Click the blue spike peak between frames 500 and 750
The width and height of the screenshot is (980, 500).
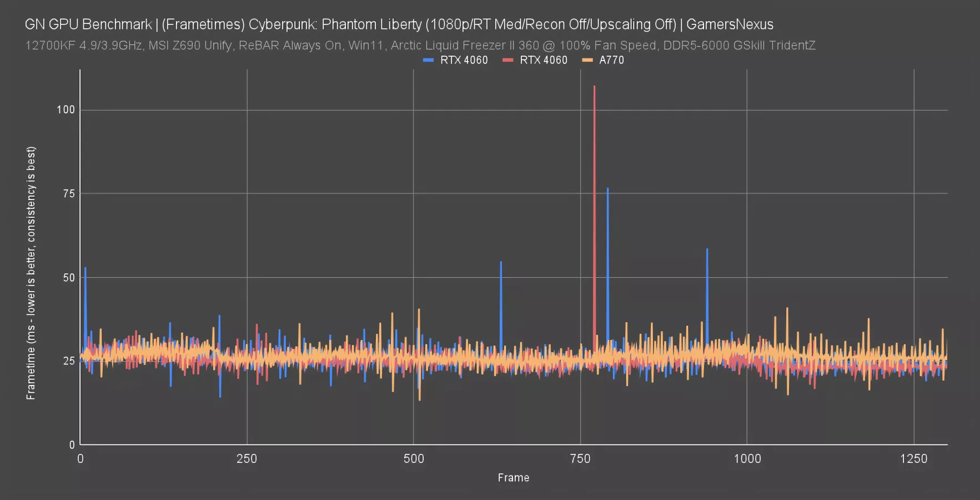[501, 262]
